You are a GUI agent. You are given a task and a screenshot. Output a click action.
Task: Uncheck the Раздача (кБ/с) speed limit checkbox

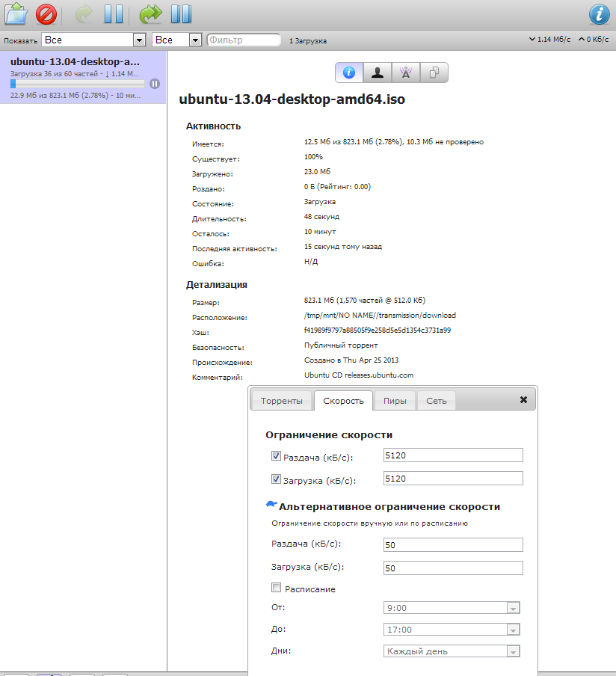(276, 455)
